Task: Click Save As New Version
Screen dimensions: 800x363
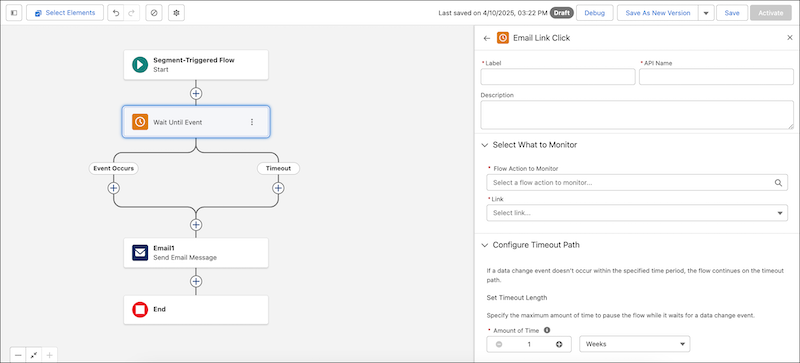Action: (658, 13)
